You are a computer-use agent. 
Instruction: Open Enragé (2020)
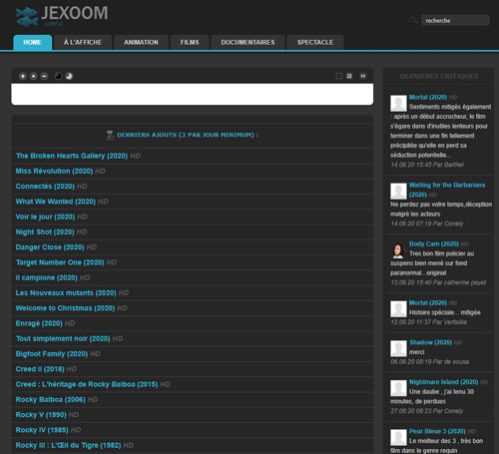click(x=39, y=323)
